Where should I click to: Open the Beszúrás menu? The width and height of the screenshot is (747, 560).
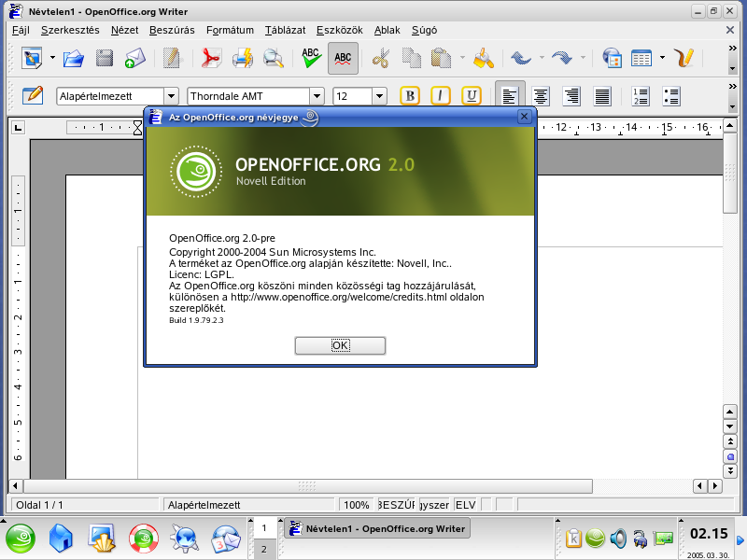[172, 30]
